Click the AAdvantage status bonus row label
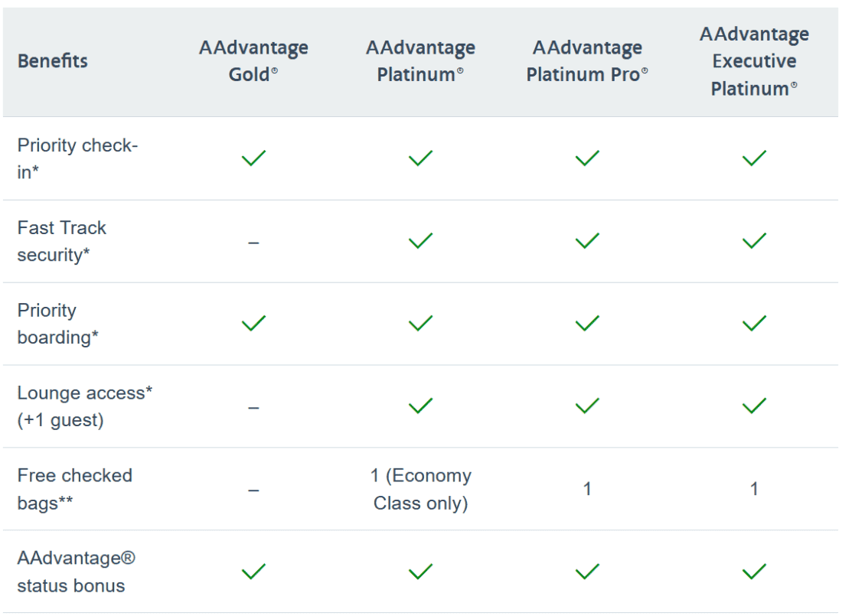The image size is (842, 616). tap(76, 572)
